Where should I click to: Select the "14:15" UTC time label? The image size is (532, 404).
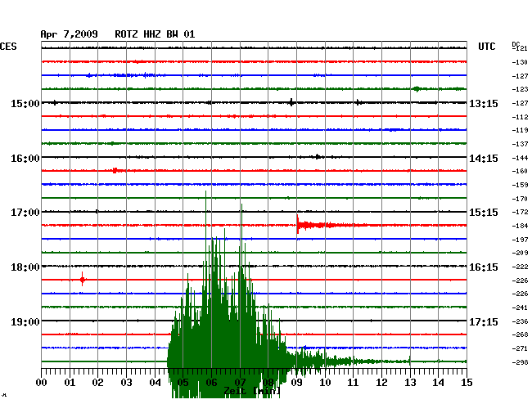click(x=484, y=159)
